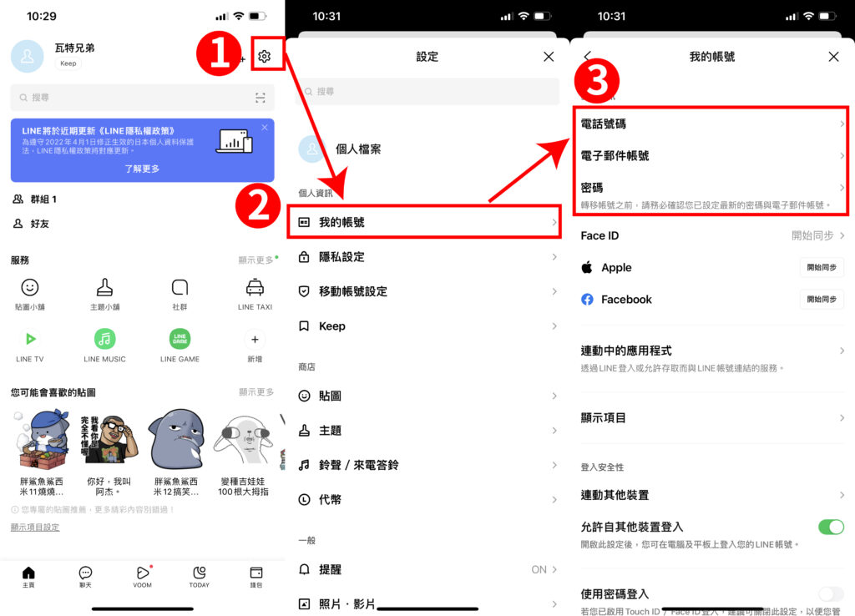Tap the bell icon for 提醒
The image size is (855, 616).
(x=304, y=569)
